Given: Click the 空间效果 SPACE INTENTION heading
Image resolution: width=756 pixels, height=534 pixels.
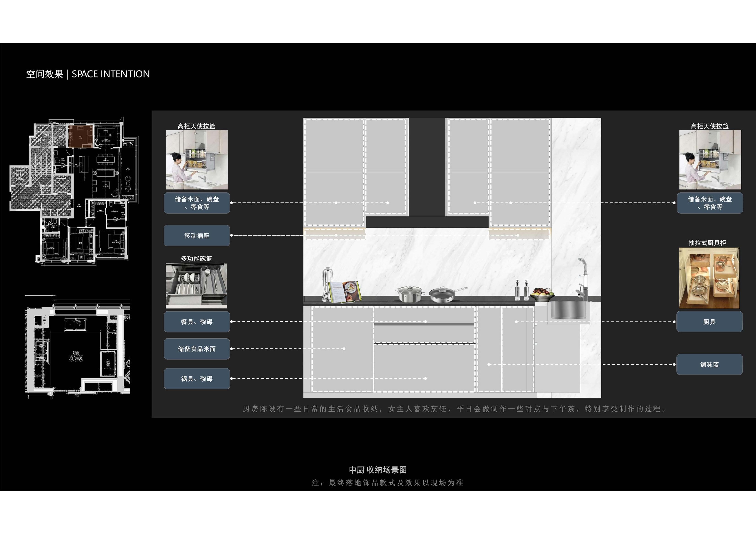Looking at the screenshot, I should 88,74.
